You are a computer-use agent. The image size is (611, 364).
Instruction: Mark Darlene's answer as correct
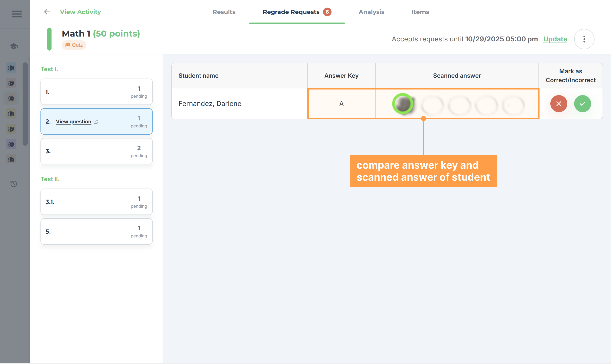coord(582,104)
